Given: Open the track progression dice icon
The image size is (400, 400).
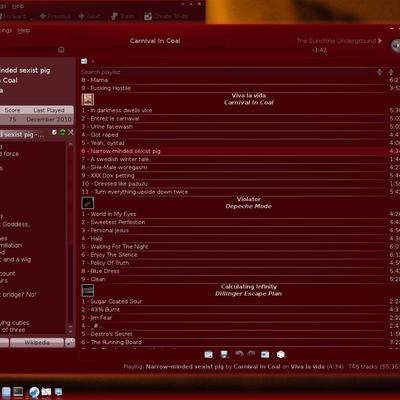Looking at the screenshot, I should (281, 354).
